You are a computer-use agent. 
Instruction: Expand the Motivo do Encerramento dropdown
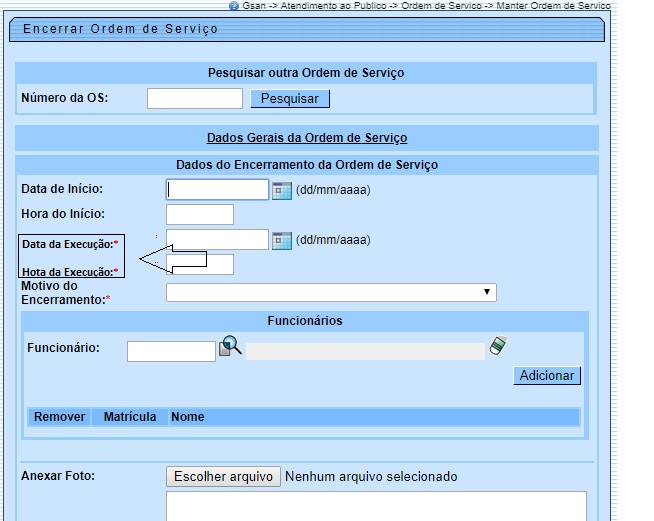point(331,292)
